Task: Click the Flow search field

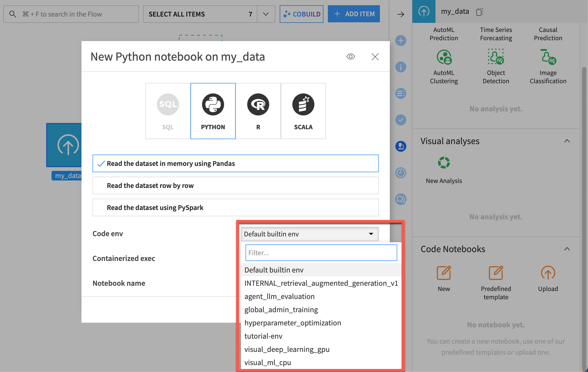Action: 71,14
